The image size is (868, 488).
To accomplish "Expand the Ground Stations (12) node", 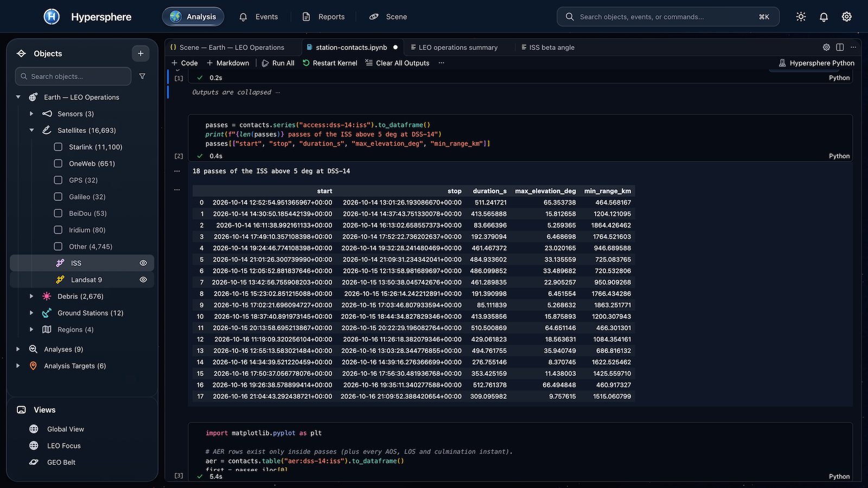I will click(x=31, y=313).
